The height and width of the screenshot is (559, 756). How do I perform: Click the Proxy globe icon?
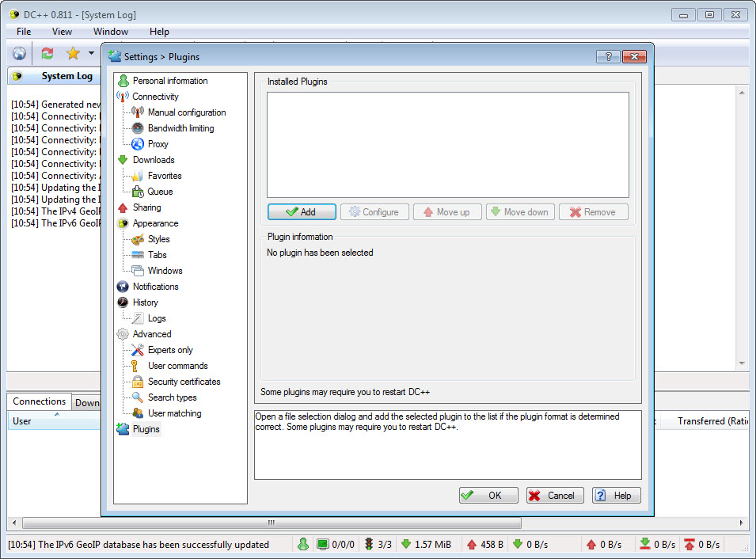tap(138, 144)
